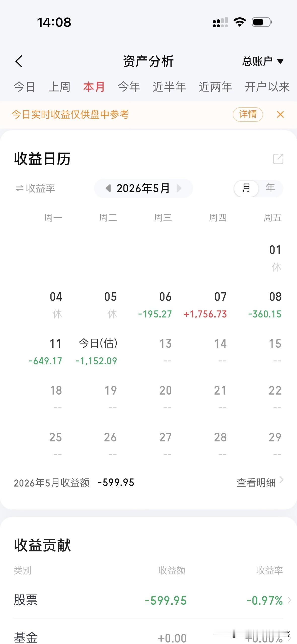Select day 07 with +1,756.73

[x=205, y=305]
